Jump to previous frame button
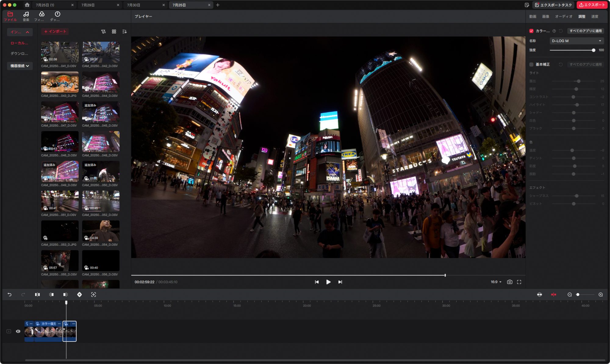Screen dimensions: 610x364 point(317,282)
